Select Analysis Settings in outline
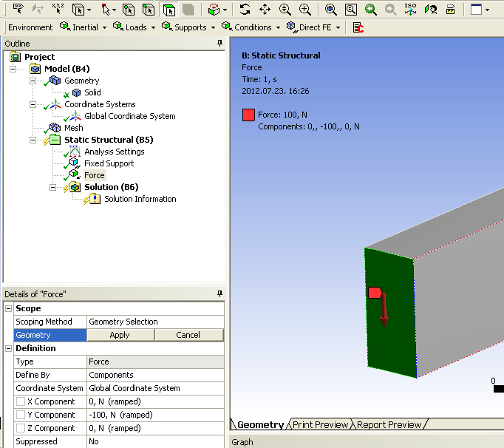Viewport: 504px width, 448px height. (x=115, y=152)
